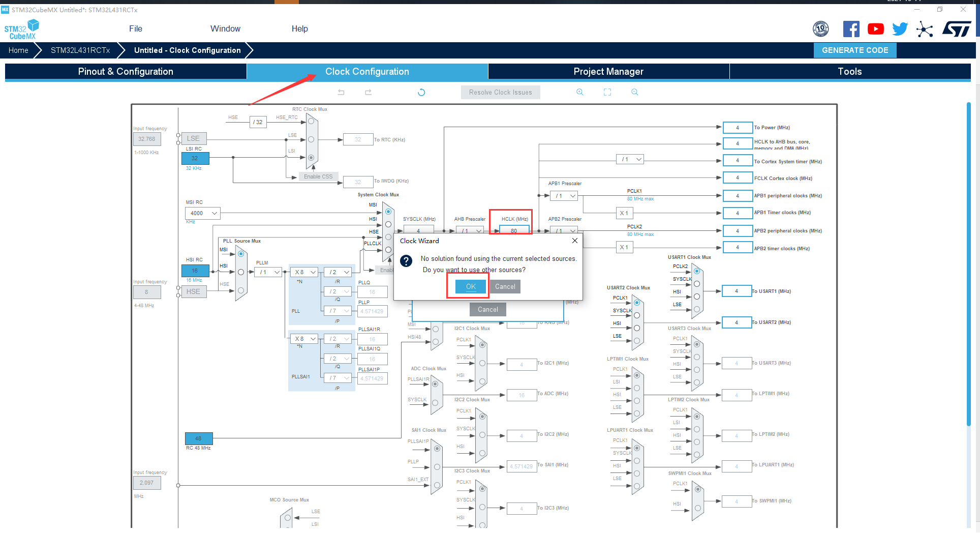
Task: Click the ST logo icon
Action: point(957,29)
